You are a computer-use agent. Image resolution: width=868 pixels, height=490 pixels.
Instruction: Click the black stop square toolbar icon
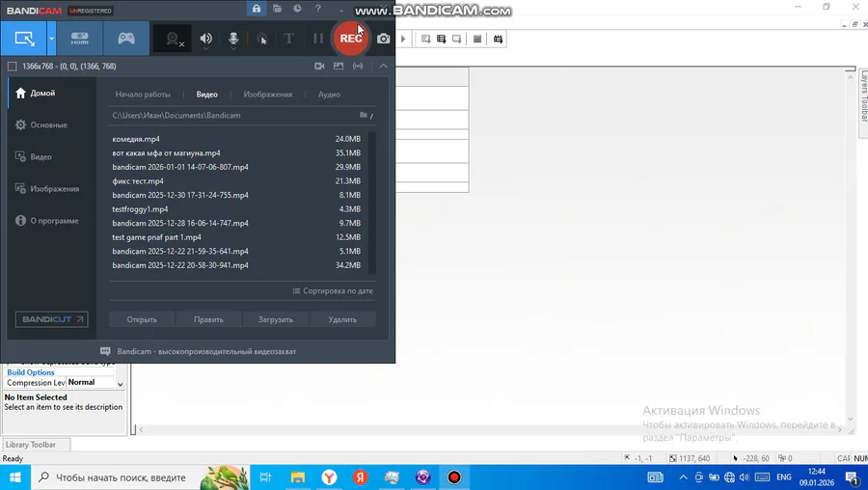click(x=477, y=39)
